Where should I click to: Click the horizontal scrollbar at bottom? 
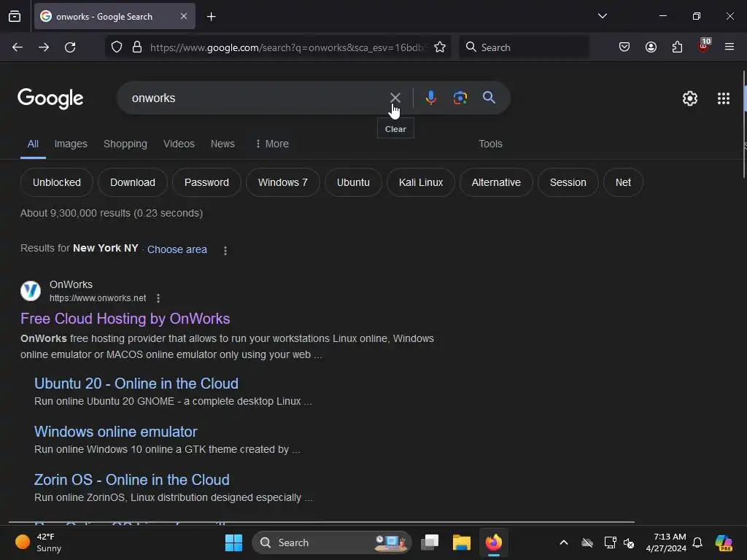[x=322, y=522]
